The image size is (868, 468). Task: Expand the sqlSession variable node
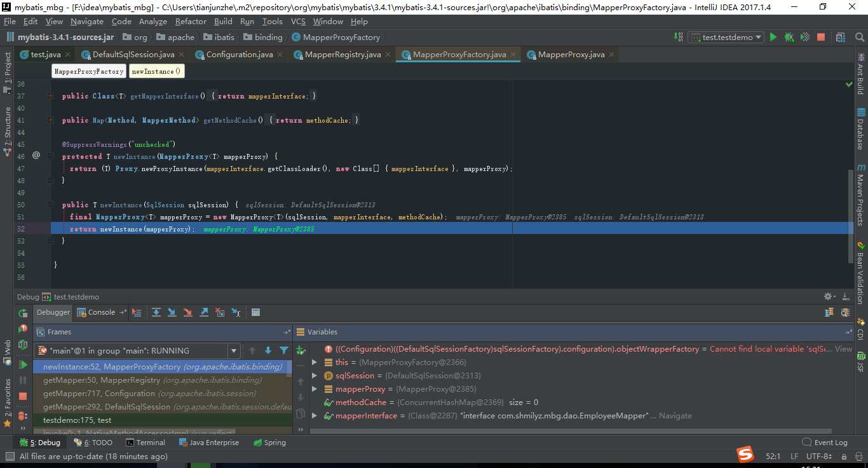[313, 375]
